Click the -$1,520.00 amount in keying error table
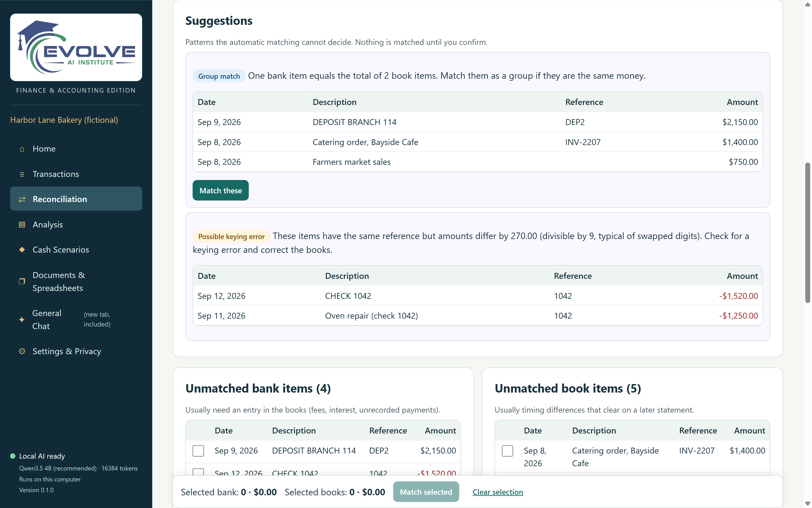The width and height of the screenshot is (812, 508). pyautogui.click(x=738, y=296)
